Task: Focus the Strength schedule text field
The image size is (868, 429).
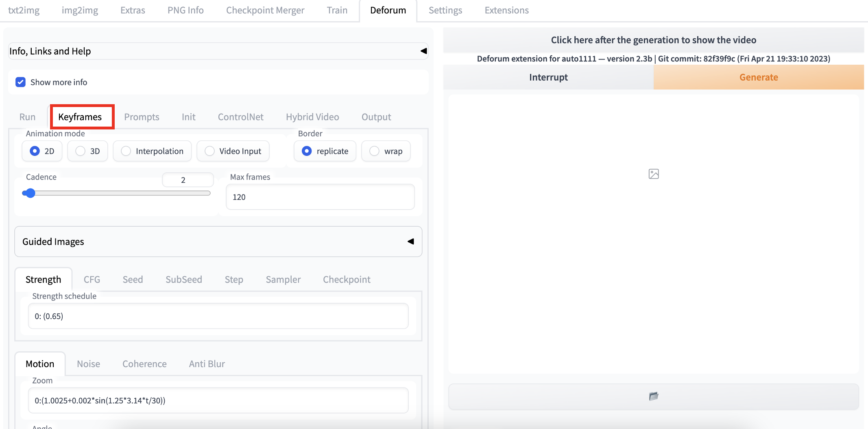Action: point(218,316)
